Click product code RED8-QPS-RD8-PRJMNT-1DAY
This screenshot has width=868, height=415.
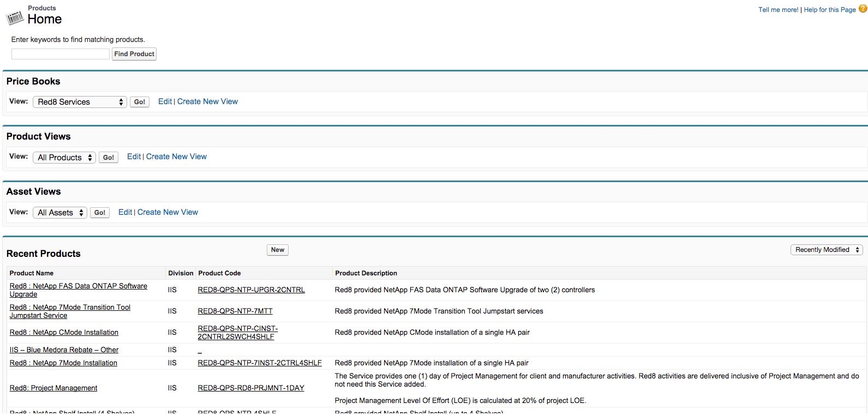pyautogui.click(x=251, y=388)
